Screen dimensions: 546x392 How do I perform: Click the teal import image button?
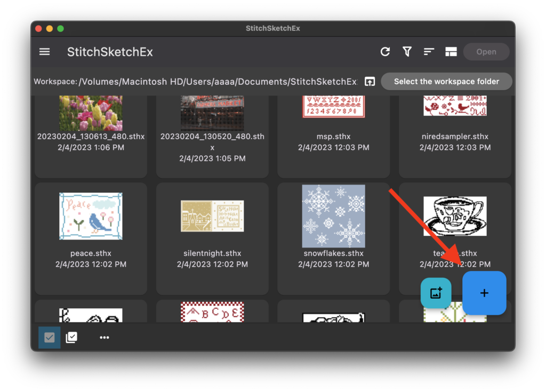click(x=436, y=293)
